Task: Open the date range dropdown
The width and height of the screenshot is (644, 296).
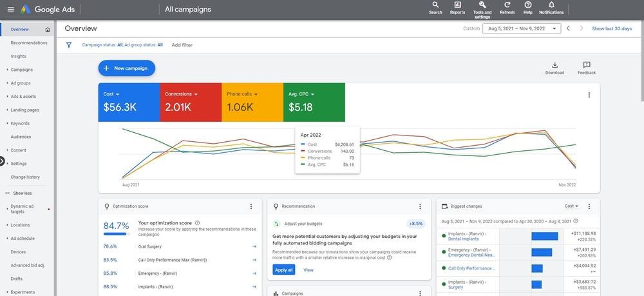Action: (x=522, y=28)
